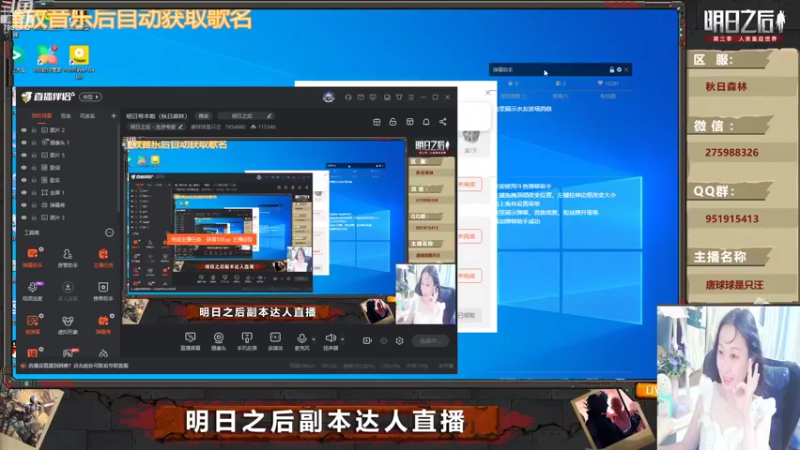This screenshot has height=450, width=800.
Task: Add a new scene with the plus icon
Action: coord(113,116)
